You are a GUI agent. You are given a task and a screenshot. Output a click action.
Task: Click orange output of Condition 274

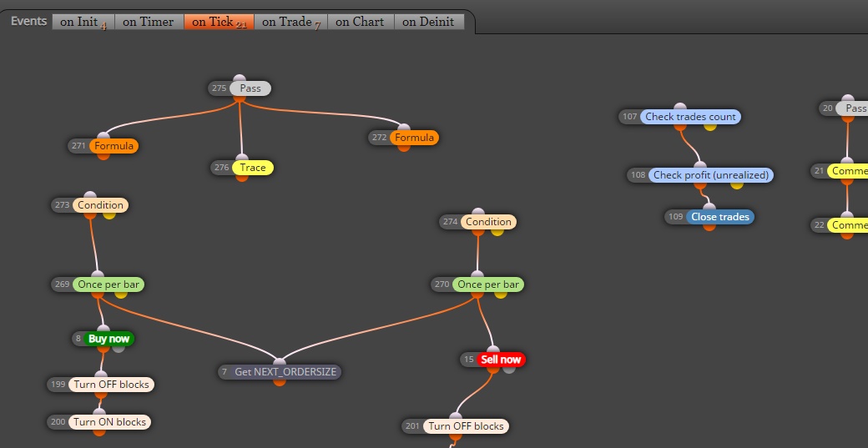click(477, 232)
